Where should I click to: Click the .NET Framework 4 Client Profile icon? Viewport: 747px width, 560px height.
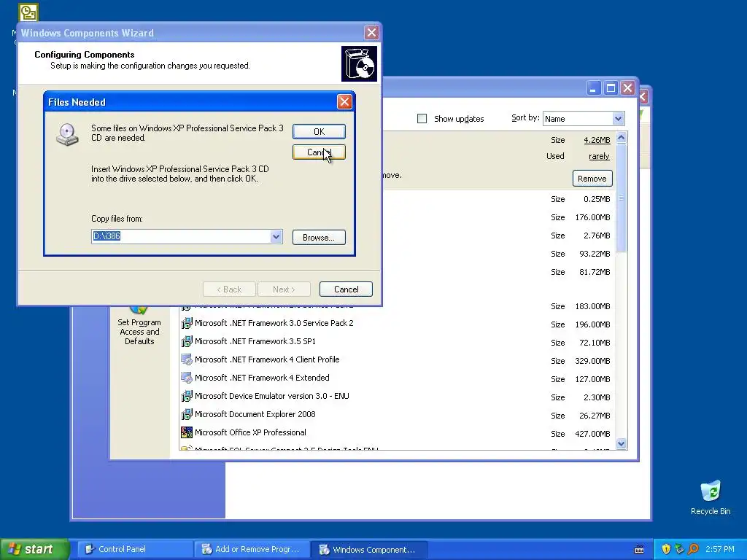pyautogui.click(x=187, y=359)
